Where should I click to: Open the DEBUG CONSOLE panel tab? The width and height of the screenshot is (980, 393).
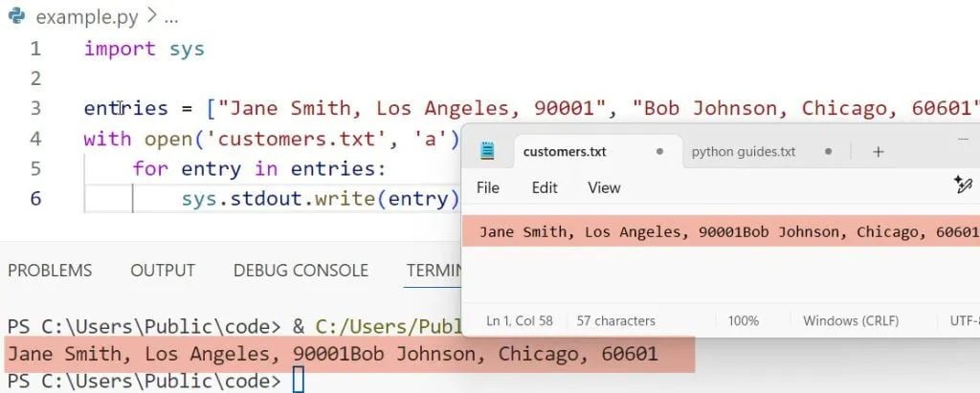301,271
